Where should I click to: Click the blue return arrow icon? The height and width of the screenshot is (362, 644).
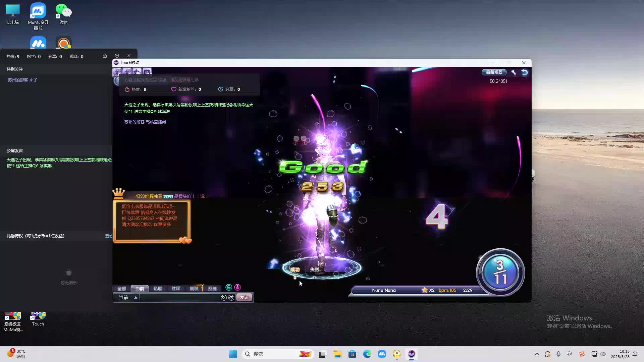(525, 72)
